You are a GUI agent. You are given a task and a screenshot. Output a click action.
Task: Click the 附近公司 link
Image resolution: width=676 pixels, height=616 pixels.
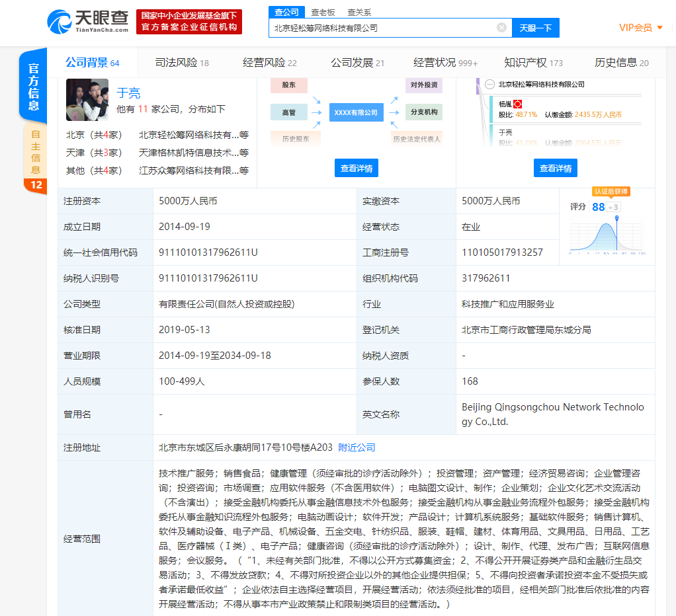tap(357, 447)
